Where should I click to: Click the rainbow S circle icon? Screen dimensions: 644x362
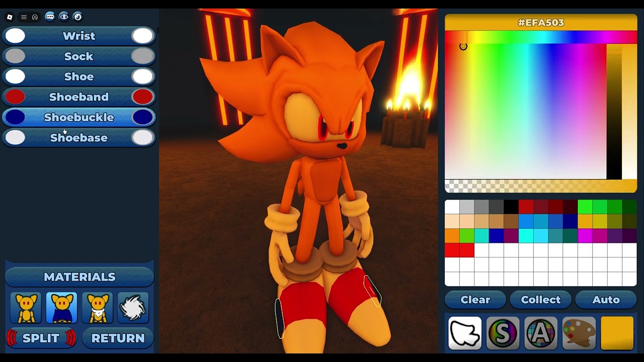(x=503, y=333)
